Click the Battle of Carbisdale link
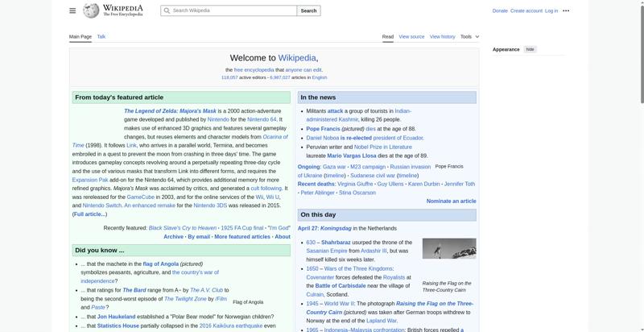 point(341,286)
